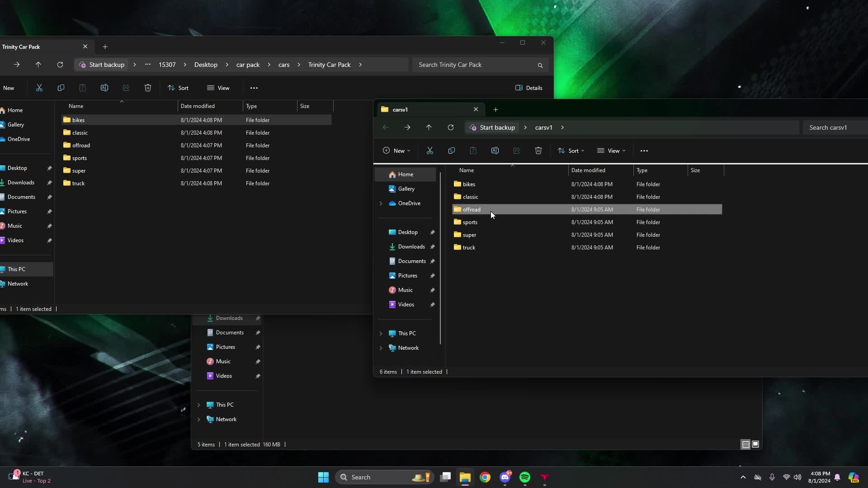868x488 pixels.
Task: Click Copy icon in Trinity Car Pack toolbar
Action: pyautogui.click(x=61, y=88)
